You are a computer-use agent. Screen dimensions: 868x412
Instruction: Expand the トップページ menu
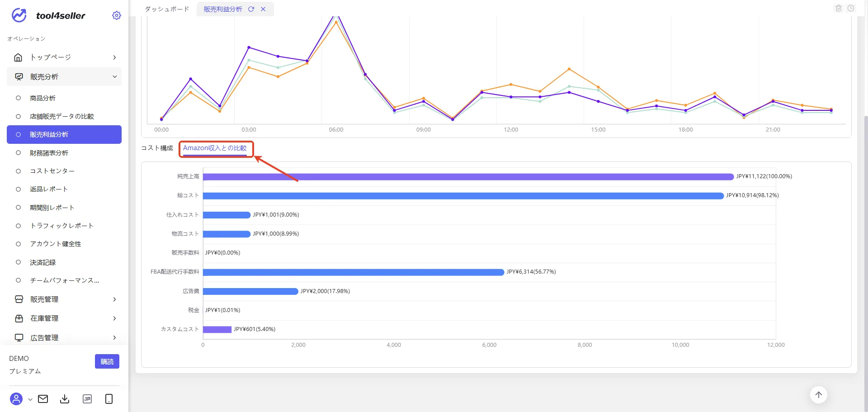64,57
